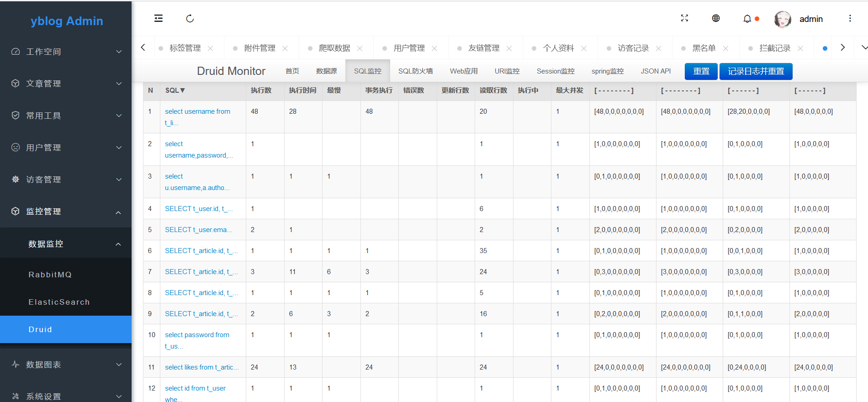Open the tab list dropdown chevron
The width and height of the screenshot is (868, 402).
click(x=864, y=48)
